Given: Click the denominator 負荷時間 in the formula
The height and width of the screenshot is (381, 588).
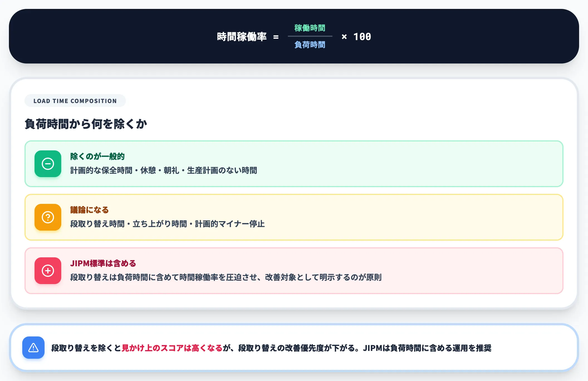Looking at the screenshot, I should (x=310, y=45).
